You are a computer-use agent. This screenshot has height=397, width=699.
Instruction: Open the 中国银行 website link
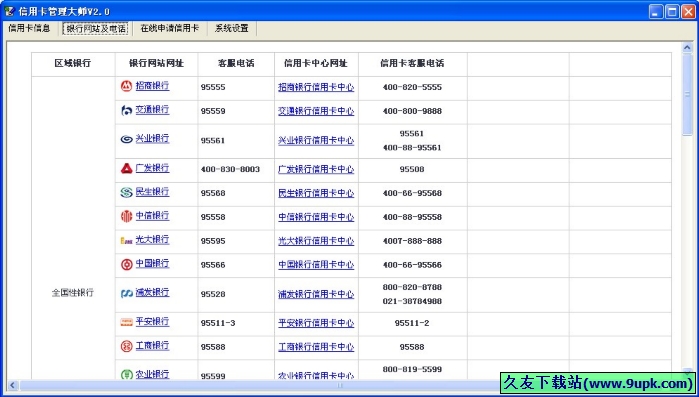[152, 264]
